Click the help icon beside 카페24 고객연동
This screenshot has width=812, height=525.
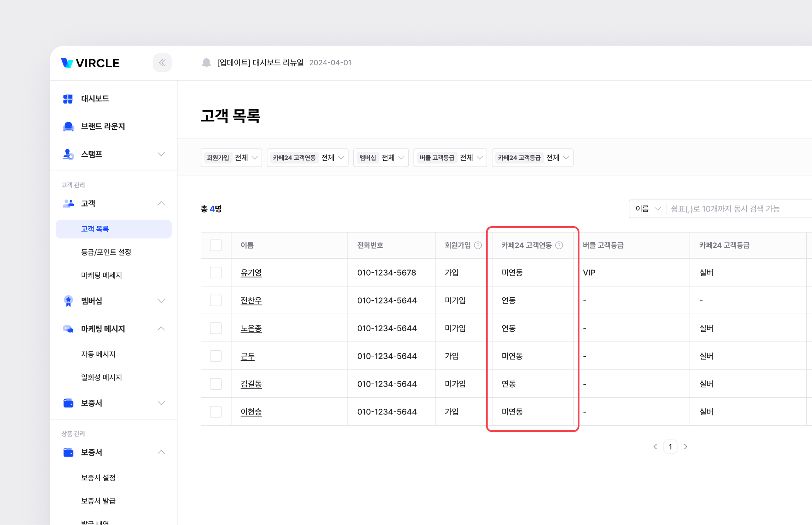[x=559, y=245]
